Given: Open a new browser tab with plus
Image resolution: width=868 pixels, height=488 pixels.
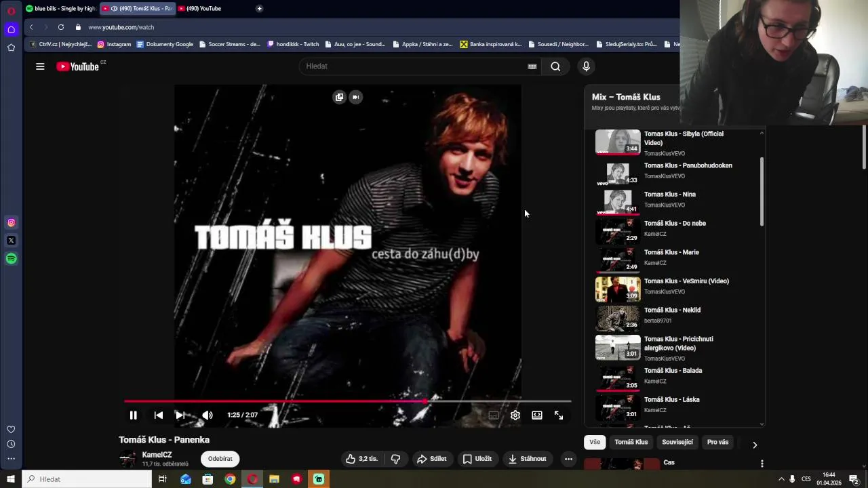Looking at the screenshot, I should coord(260,9).
